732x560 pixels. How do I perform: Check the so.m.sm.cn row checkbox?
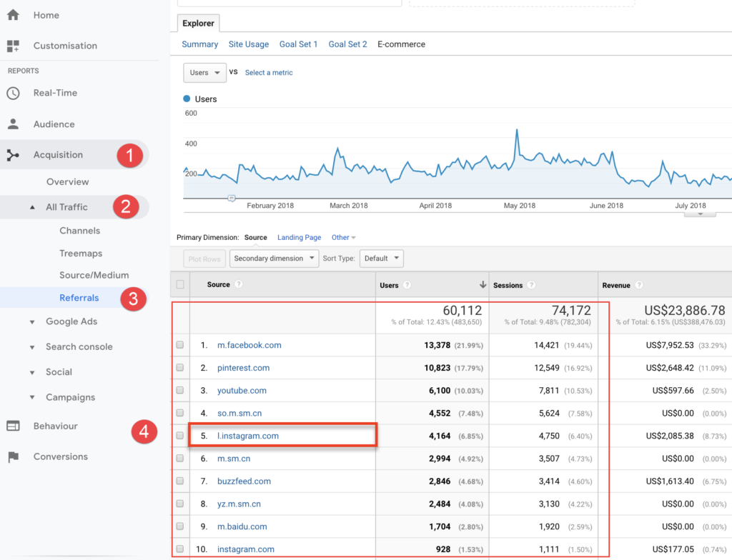[x=180, y=413]
